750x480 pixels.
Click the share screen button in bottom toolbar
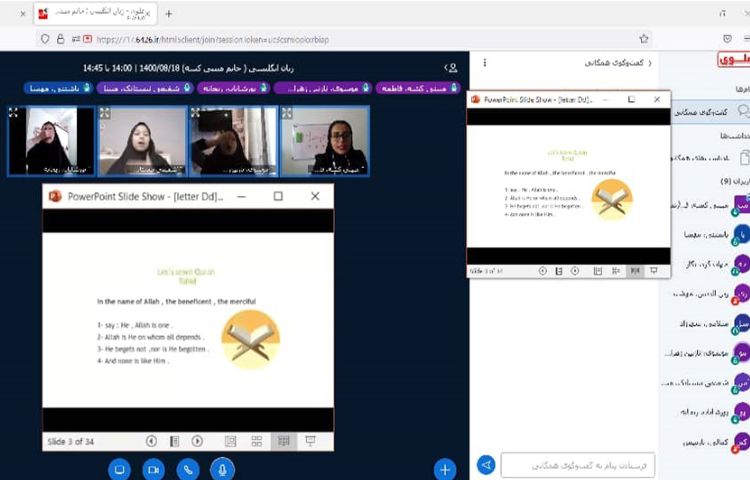pos(119,469)
